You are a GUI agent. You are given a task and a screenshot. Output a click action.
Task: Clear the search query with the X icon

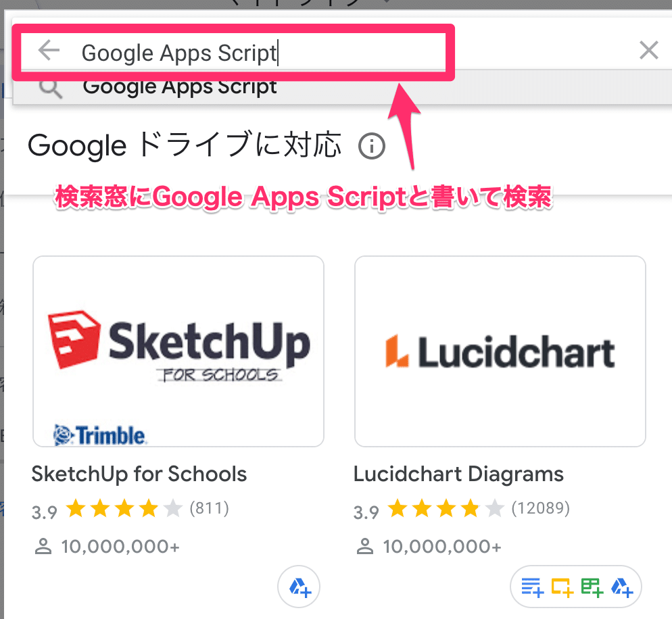(648, 50)
